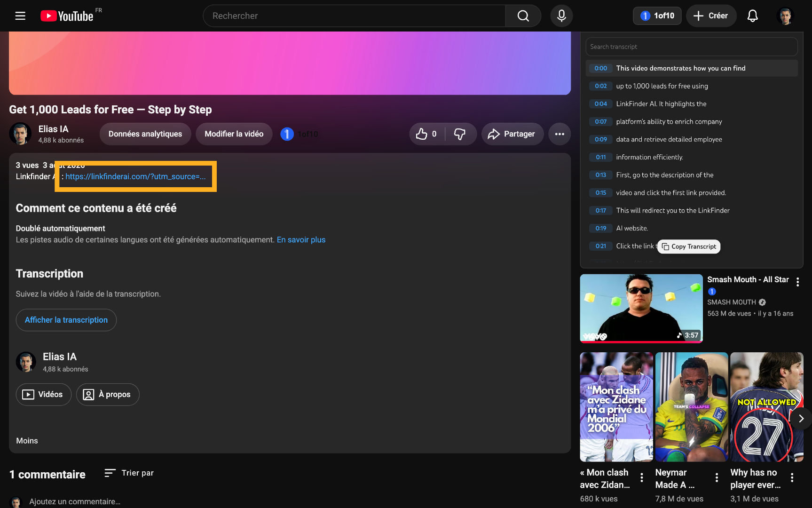Viewport: 812px width, 508px height.
Task: Open Smash Mouth - All Star title
Action: point(748,279)
